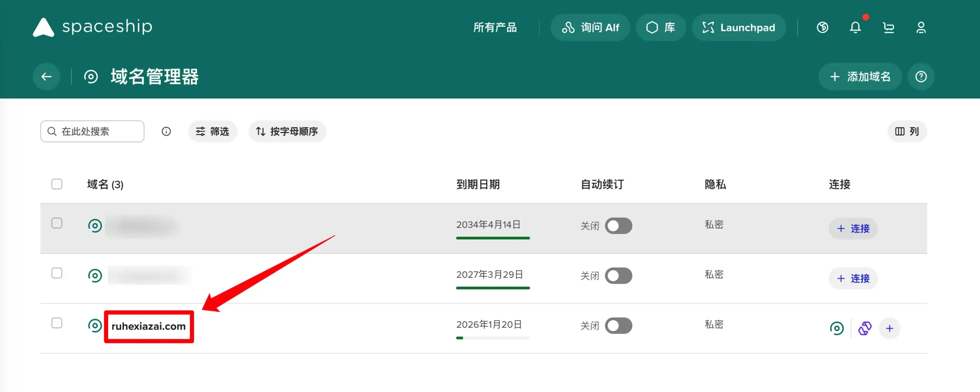This screenshot has width=980, height=392.
Task: Open the shopping cart icon
Action: 889,27
